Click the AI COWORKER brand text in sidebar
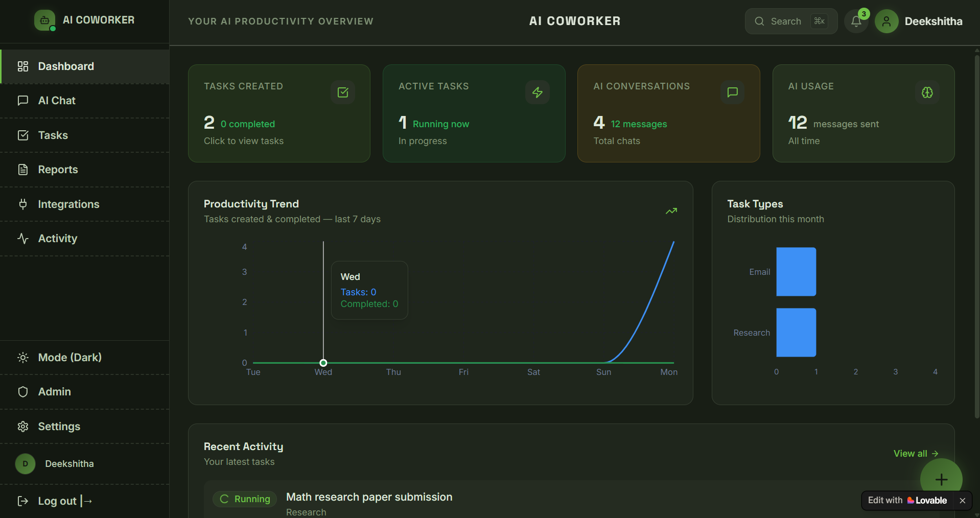 [99, 20]
